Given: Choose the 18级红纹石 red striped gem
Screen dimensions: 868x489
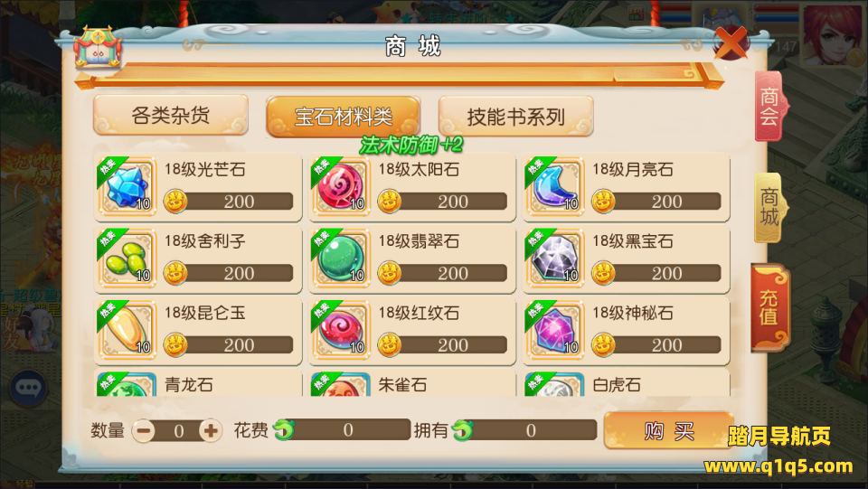Looking at the screenshot, I should coord(341,331).
